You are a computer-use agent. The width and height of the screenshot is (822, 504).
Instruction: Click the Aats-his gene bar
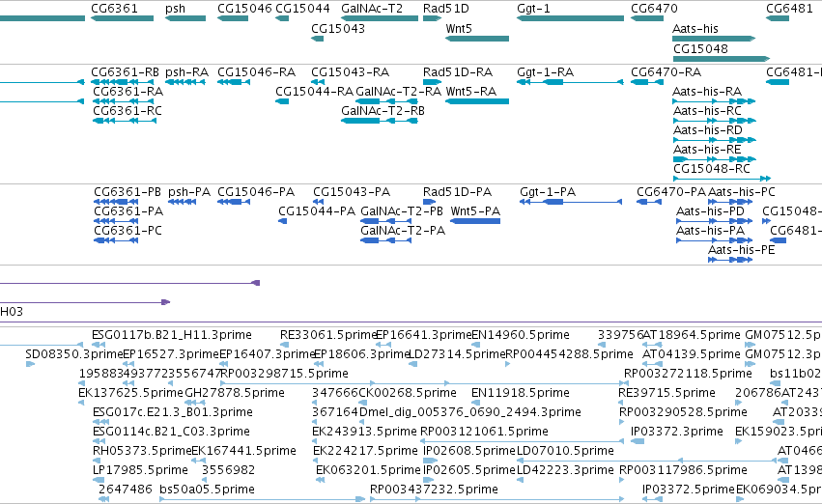[714, 39]
